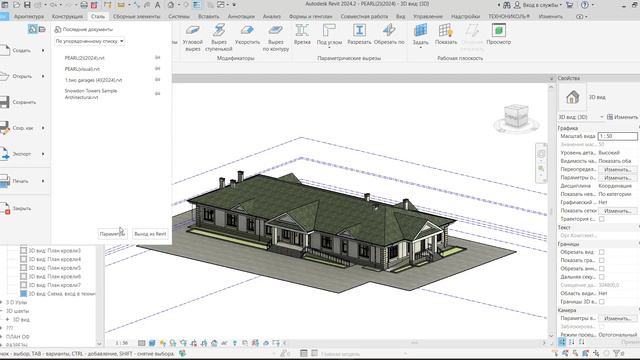Open the Просмотр work plane viewer
The height and width of the screenshot is (360, 640).
[498, 35]
